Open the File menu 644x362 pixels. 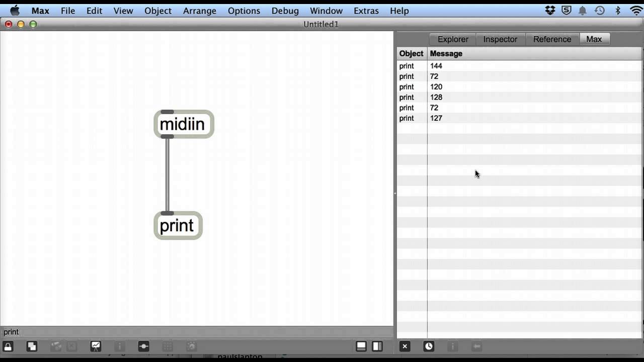[x=68, y=11]
